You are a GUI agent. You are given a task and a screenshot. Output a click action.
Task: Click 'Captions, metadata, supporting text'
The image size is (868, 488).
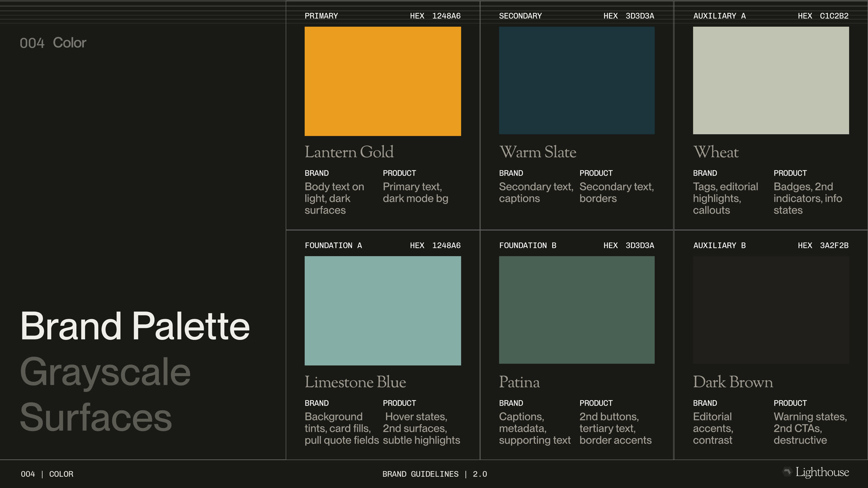[535, 428]
